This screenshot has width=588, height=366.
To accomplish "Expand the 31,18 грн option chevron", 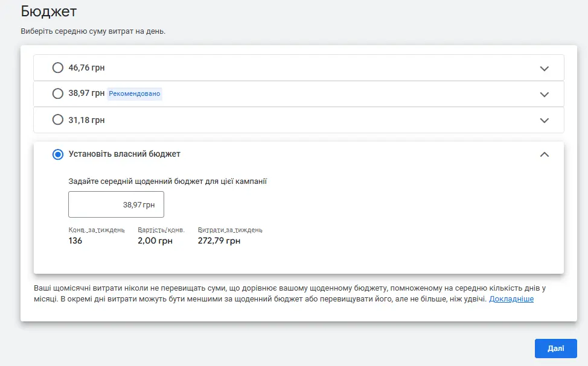I will (544, 120).
